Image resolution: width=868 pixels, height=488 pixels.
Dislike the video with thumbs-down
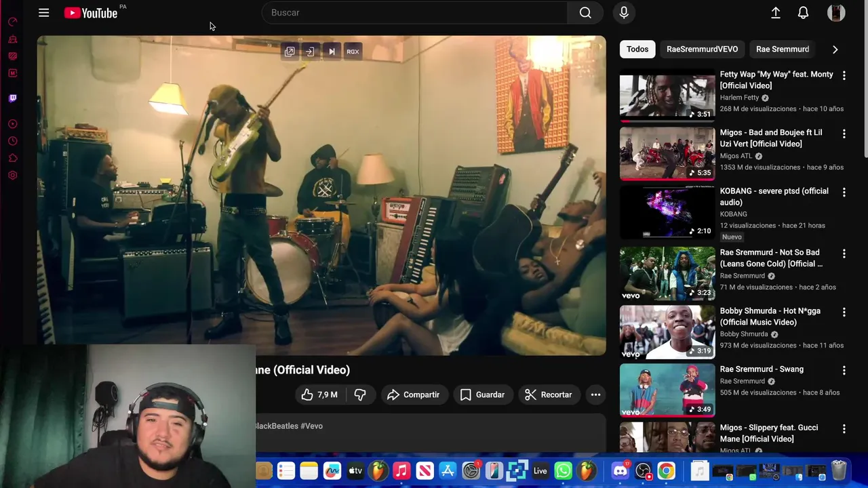point(360,394)
